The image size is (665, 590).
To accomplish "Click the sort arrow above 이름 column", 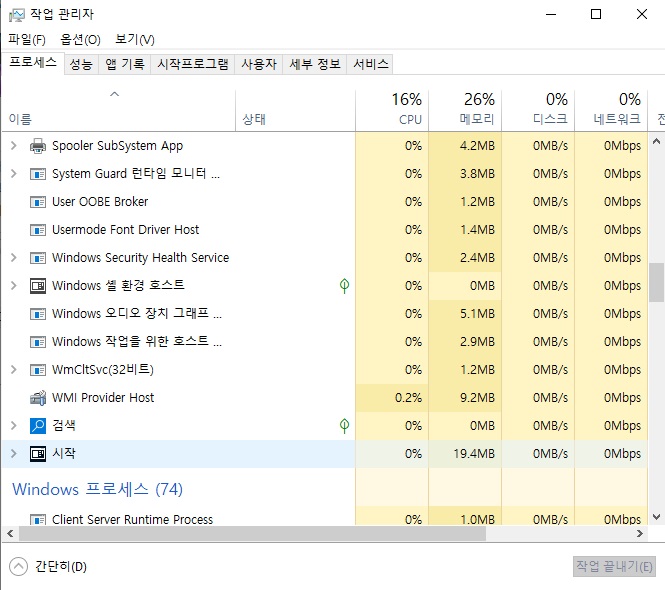I will click(x=115, y=94).
